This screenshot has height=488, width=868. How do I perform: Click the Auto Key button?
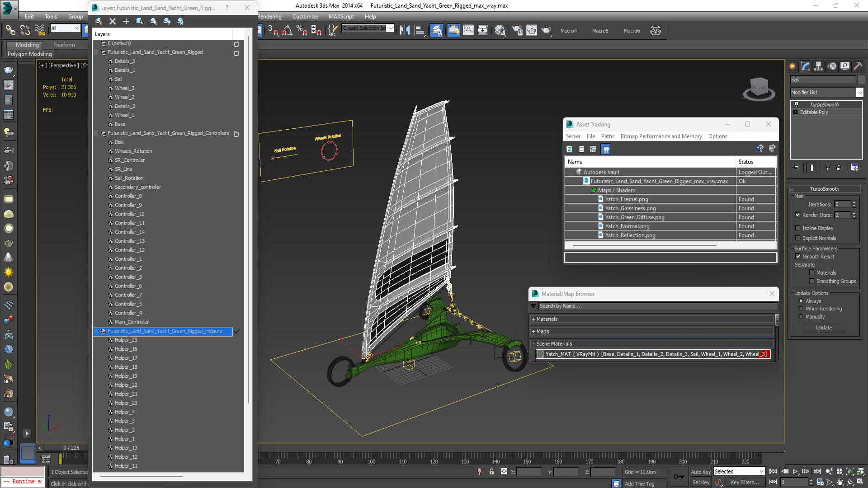[700, 472]
